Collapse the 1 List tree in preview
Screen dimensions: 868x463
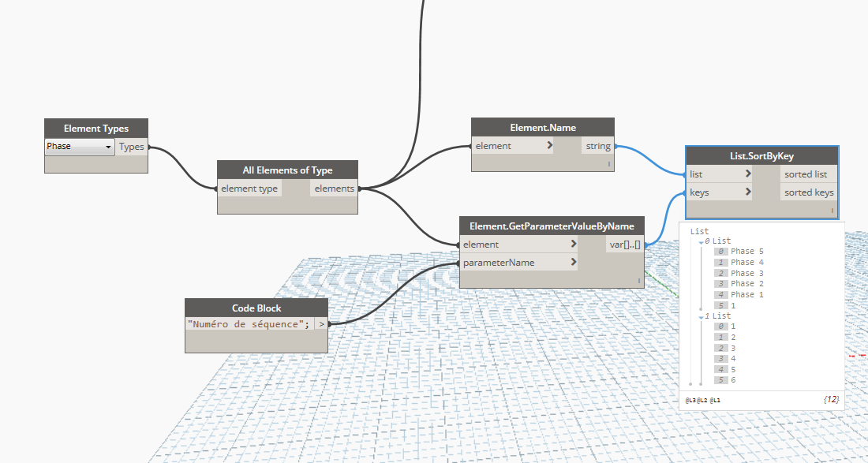(x=701, y=316)
